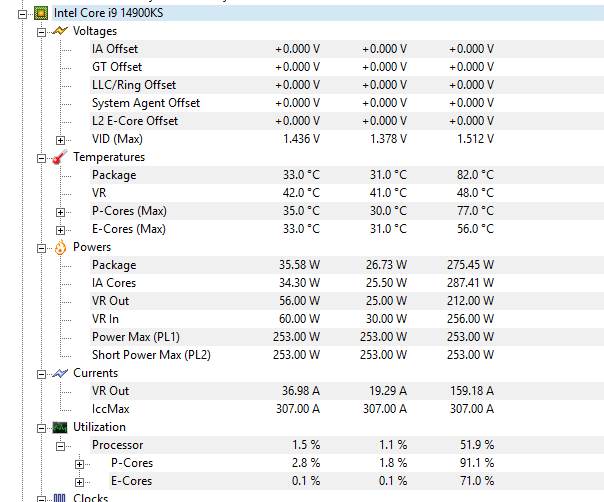Click the Intel Core i9 CPU chip icon
The width and height of the screenshot is (604, 502).
(x=41, y=13)
